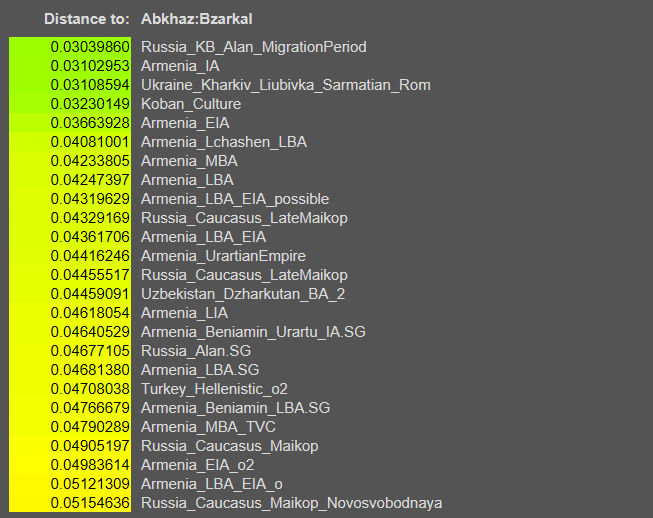Screen dimensions: 653x518
Task: Select the Russia_Caucasus_Maikop_Novosvobodnaya row
Action: [291, 503]
